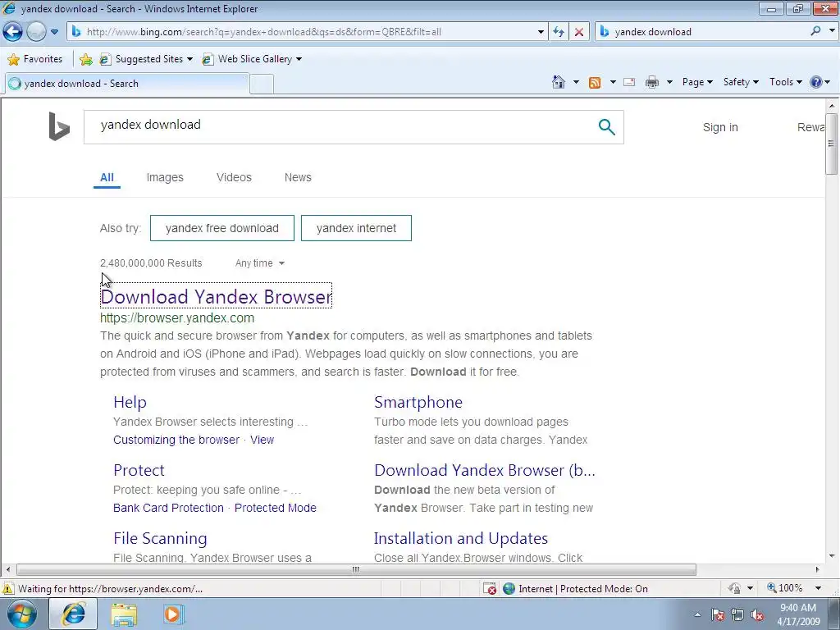
Task: Click the Bing search magnifier button
Action: (606, 127)
